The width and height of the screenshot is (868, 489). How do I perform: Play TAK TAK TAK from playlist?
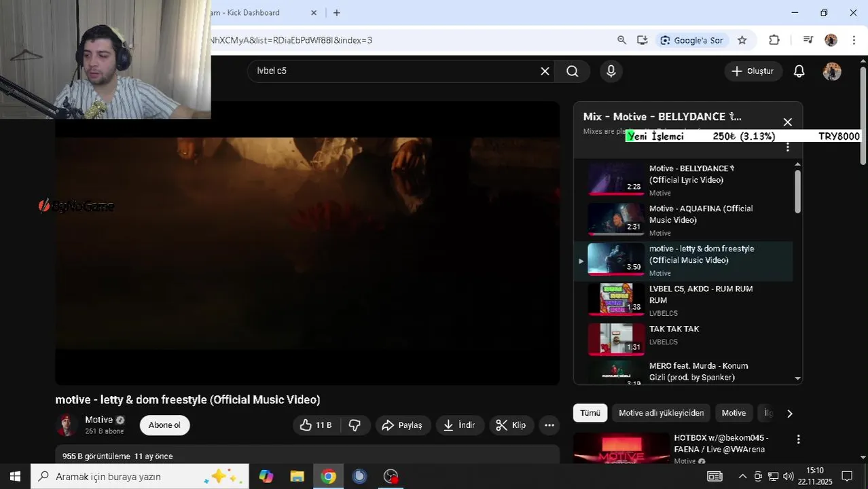(x=683, y=340)
